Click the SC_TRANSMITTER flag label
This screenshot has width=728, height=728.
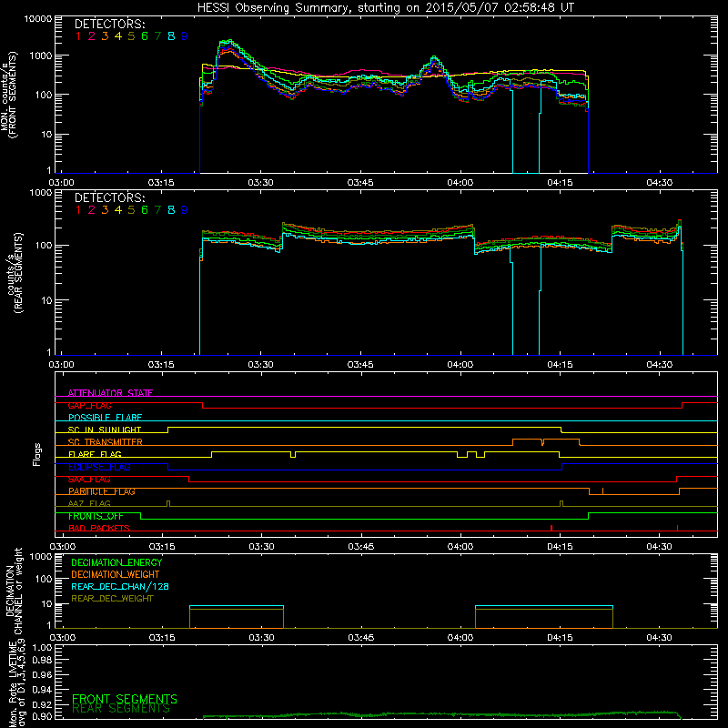[106, 442]
